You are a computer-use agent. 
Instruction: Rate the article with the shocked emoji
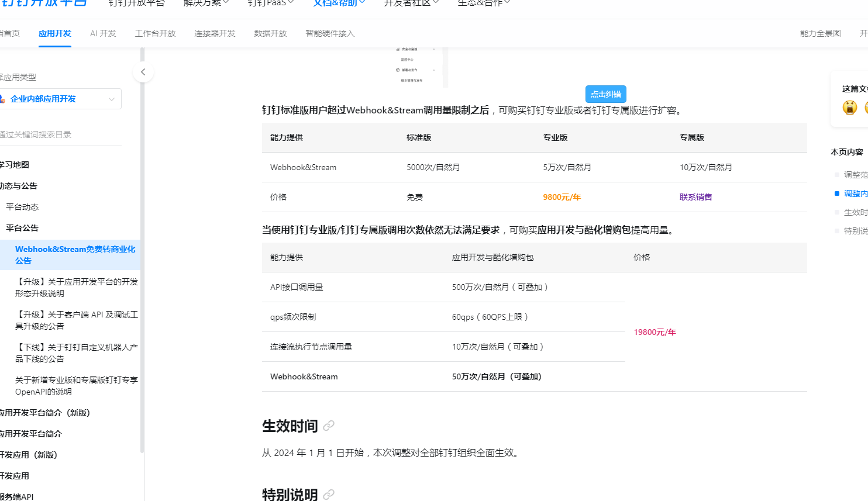pos(850,108)
